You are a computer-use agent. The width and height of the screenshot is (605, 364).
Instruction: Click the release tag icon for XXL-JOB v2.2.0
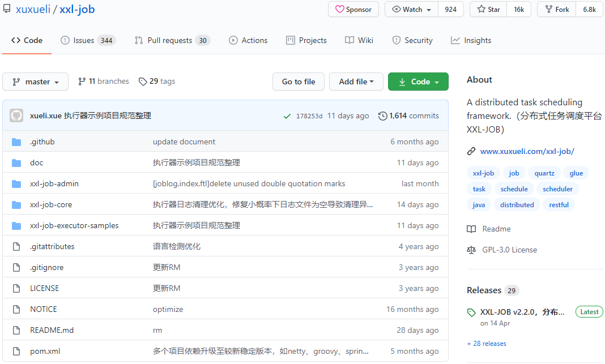(x=471, y=312)
